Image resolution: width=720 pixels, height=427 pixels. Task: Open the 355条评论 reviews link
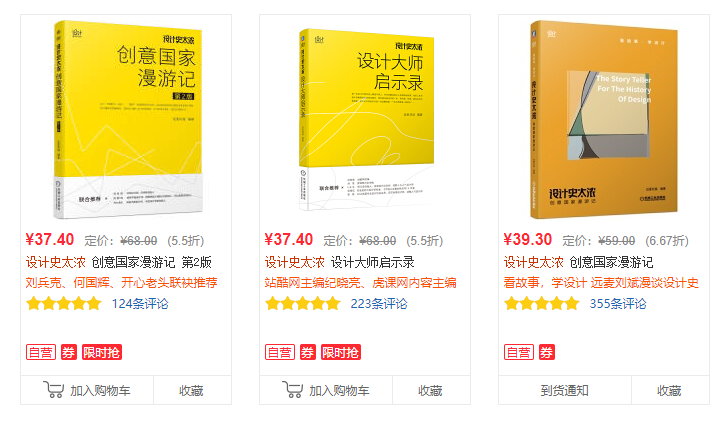click(618, 304)
